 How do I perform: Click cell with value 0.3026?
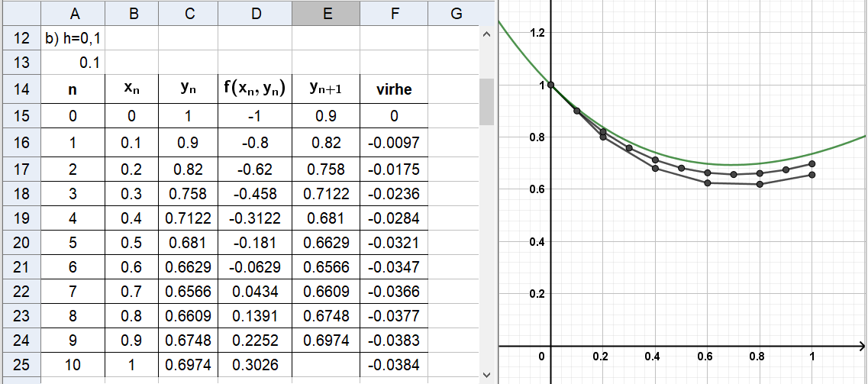[255, 365]
